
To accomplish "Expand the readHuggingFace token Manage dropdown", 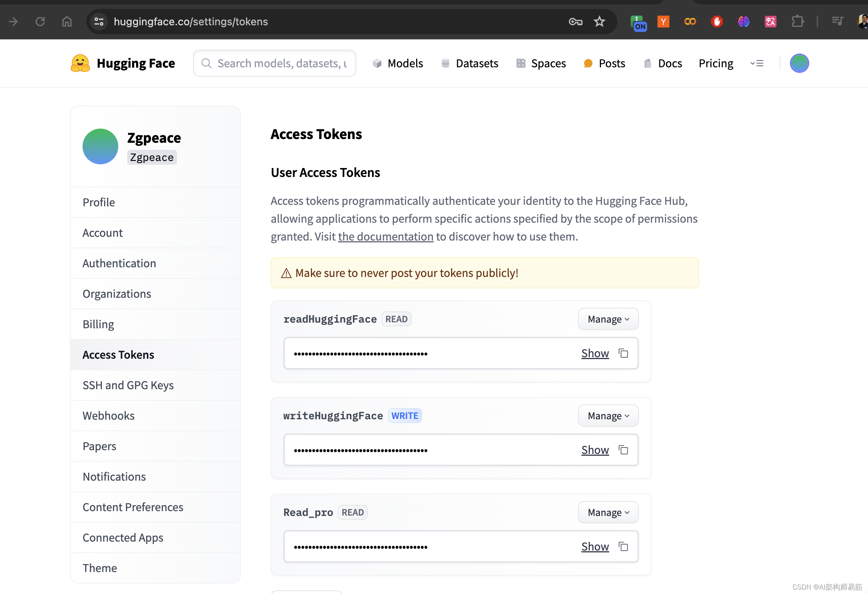I will click(607, 319).
